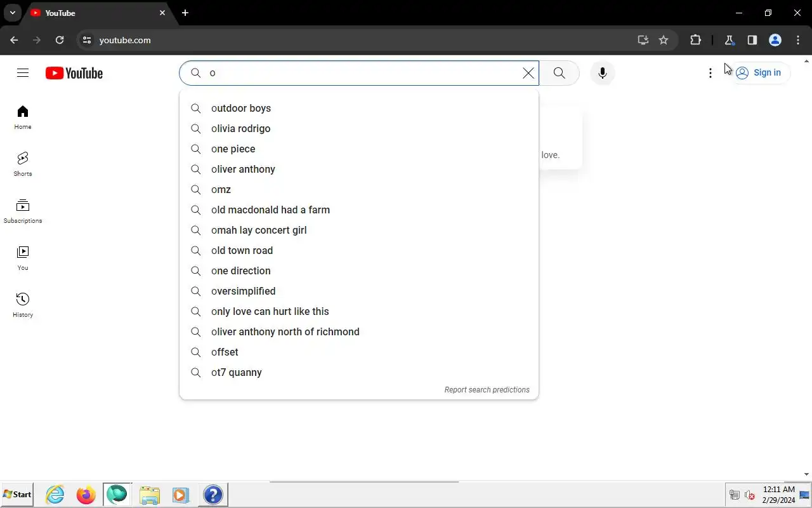Open the file explorer folder taskbar icon
This screenshot has width=812, height=508.
[x=150, y=495]
